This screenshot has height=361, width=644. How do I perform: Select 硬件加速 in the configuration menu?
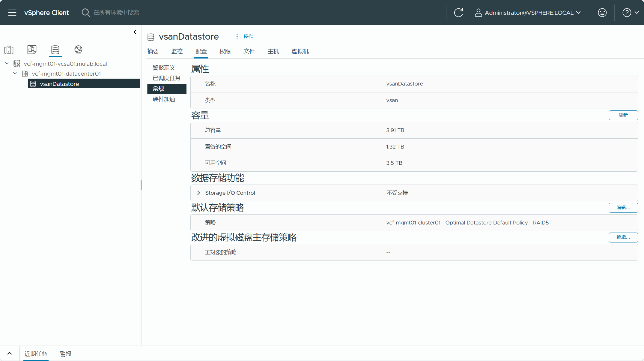[164, 99]
